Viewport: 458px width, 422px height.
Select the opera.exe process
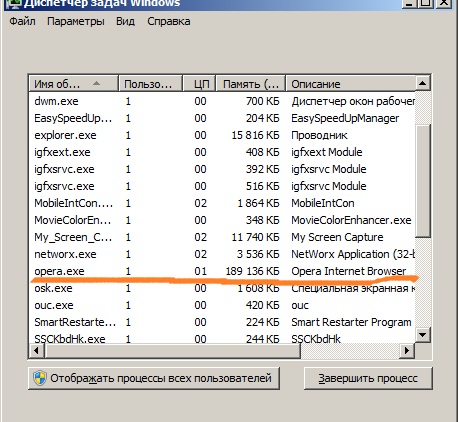tap(222, 271)
